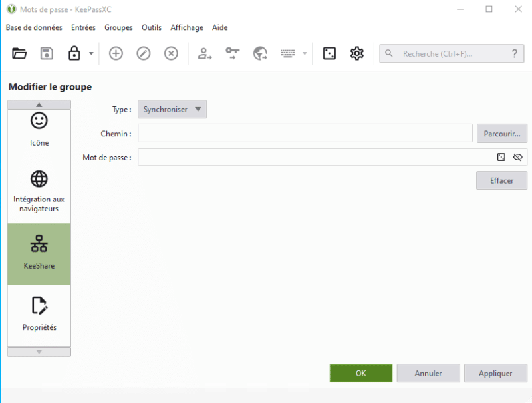This screenshot has width=532, height=403.
Task: Expand the Type dropdown showing Synchroniser
Action: [x=172, y=110]
